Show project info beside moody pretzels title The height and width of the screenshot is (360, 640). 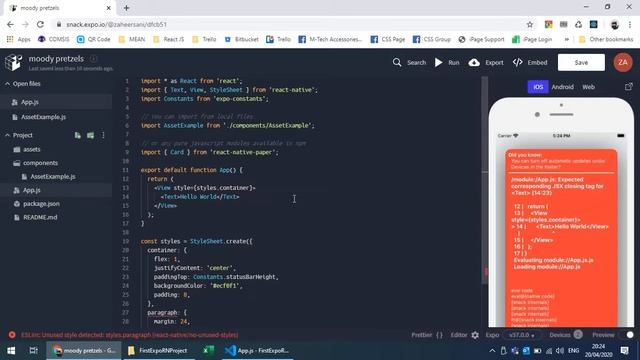(x=93, y=59)
